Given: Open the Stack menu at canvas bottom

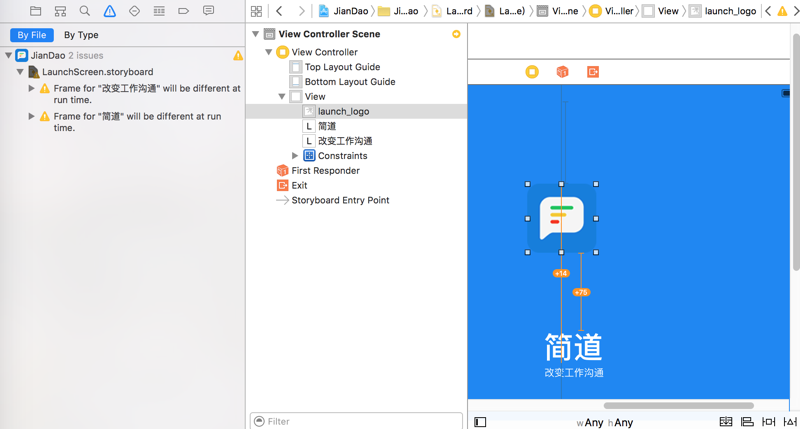Looking at the screenshot, I should pyautogui.click(x=726, y=422).
